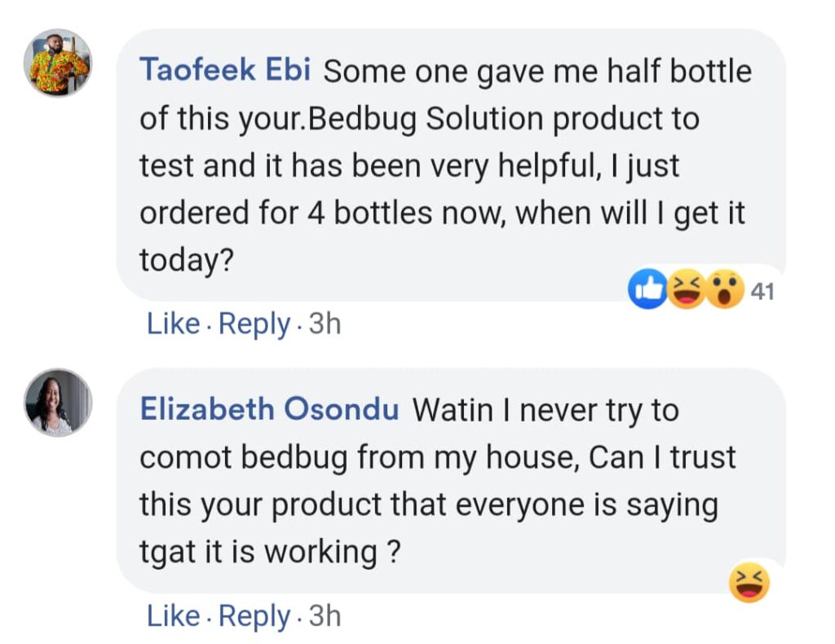Open the 3h timestamp on Elizabeth's comment

coord(325,616)
